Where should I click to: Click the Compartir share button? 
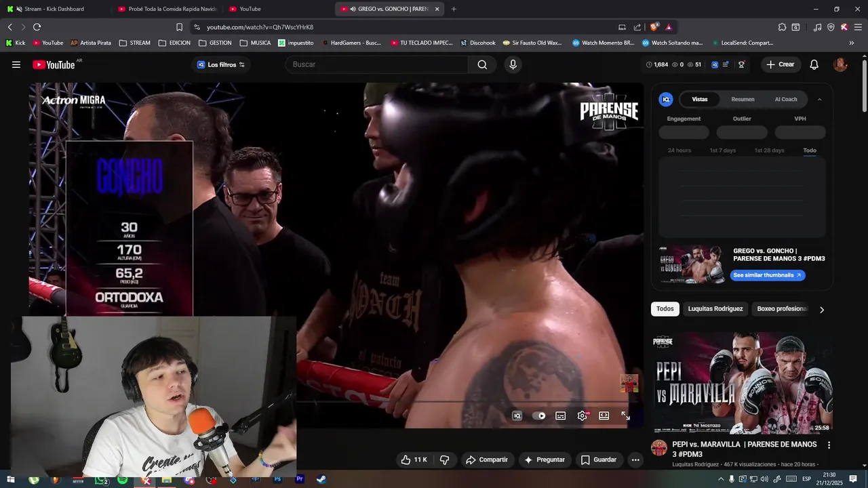pos(487,460)
